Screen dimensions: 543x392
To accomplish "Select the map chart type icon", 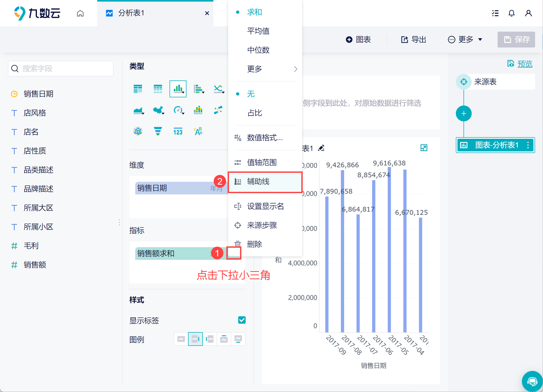I will [x=158, y=110].
